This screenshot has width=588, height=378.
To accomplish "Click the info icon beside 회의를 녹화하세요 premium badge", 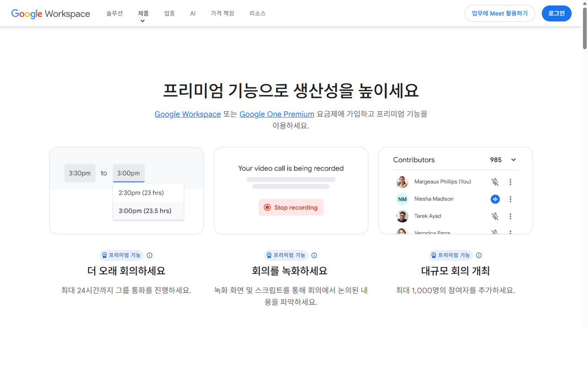I will click(314, 255).
